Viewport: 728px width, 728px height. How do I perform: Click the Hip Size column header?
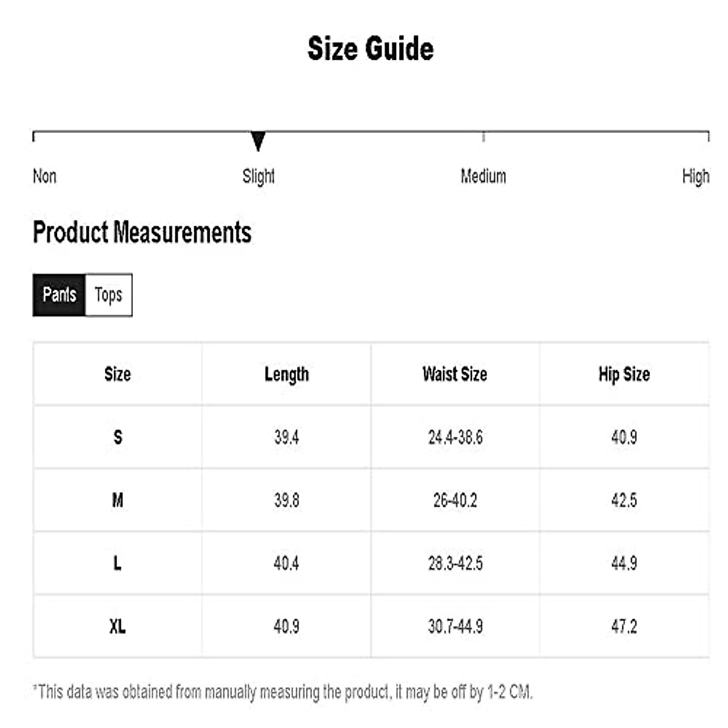[x=624, y=374]
